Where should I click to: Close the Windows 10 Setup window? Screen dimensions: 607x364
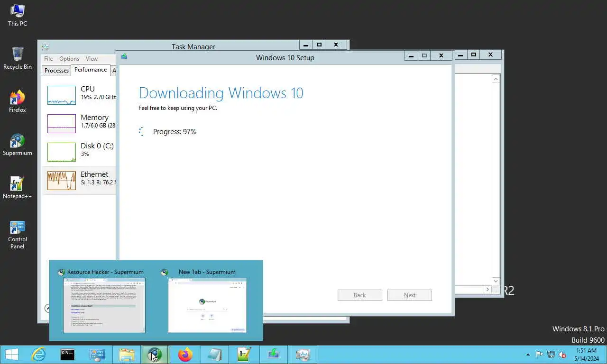[441, 55]
